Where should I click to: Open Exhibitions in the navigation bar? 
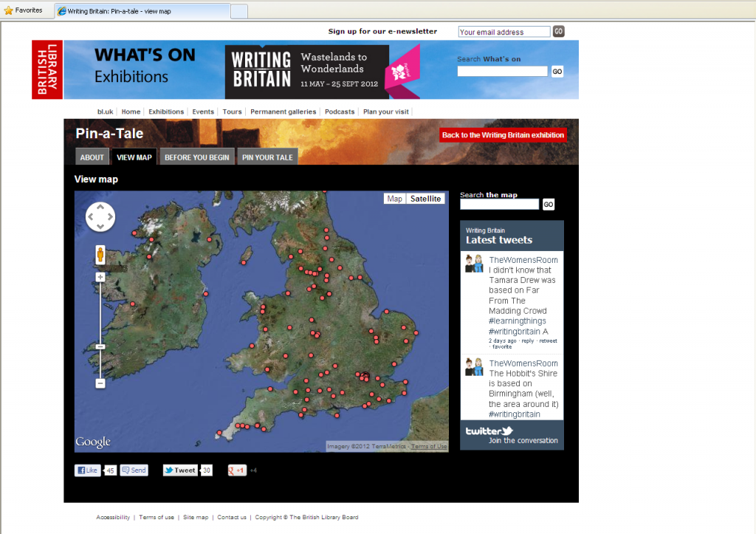166,112
